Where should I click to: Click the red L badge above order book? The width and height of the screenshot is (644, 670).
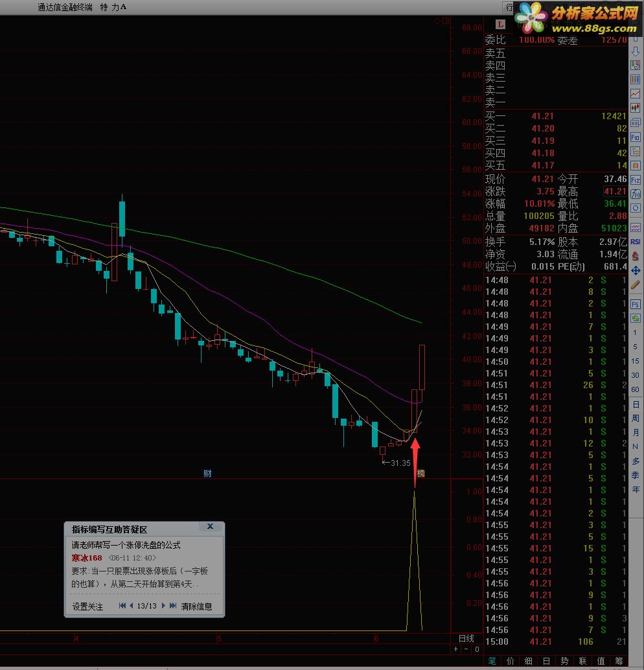click(x=500, y=25)
